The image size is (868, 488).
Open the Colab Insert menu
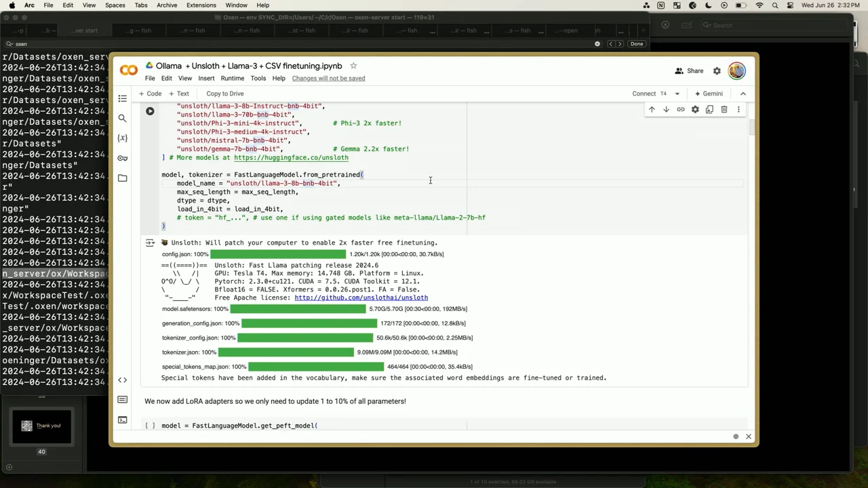pyautogui.click(x=206, y=78)
